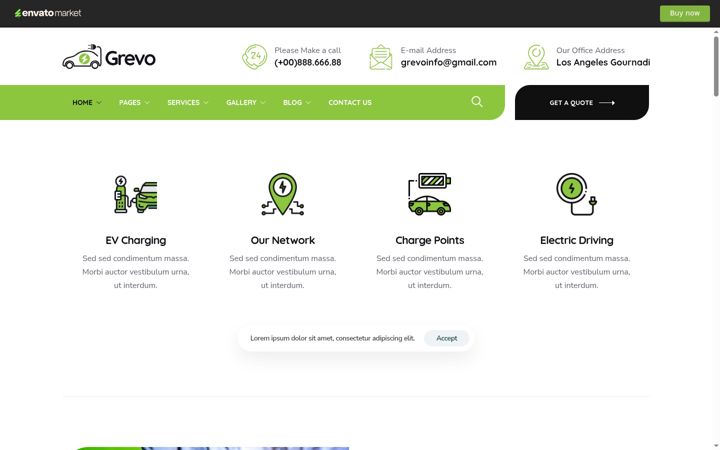The height and width of the screenshot is (450, 720).
Task: Click the office location pin icon
Action: (536, 57)
